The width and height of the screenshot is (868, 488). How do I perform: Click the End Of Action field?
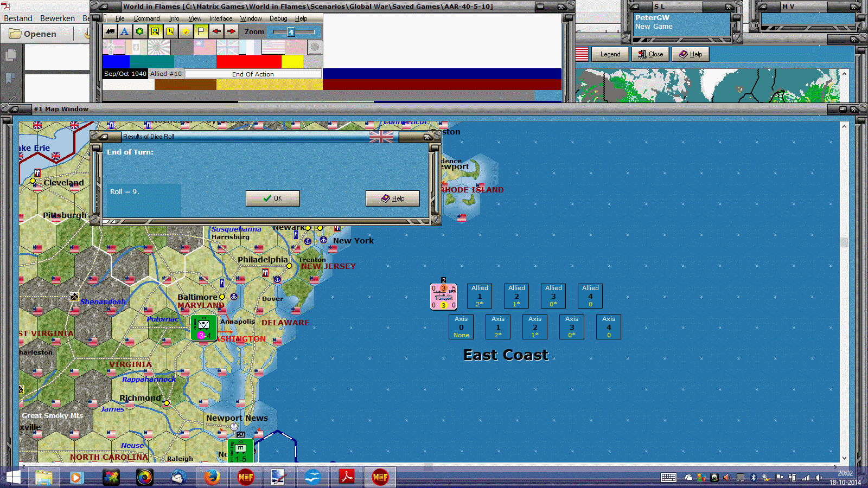tap(253, 74)
